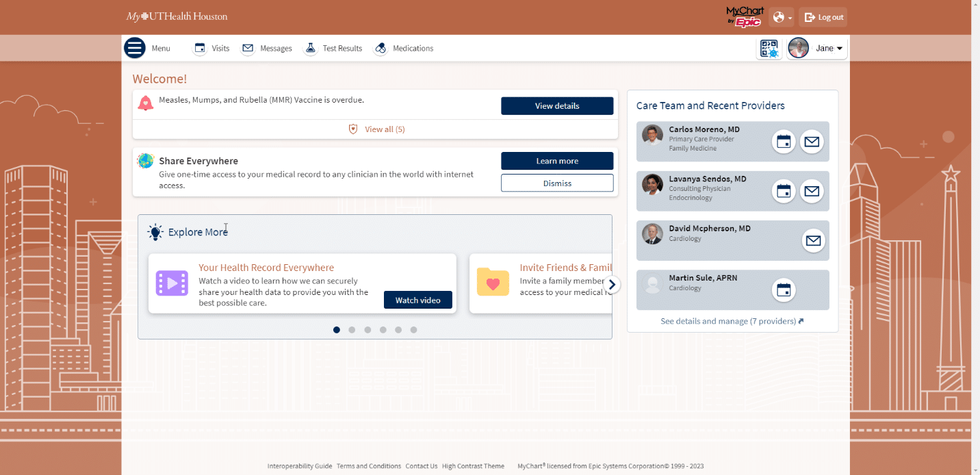Open the Jane profile dropdown
This screenshot has height=475, width=980.
pyautogui.click(x=818, y=49)
